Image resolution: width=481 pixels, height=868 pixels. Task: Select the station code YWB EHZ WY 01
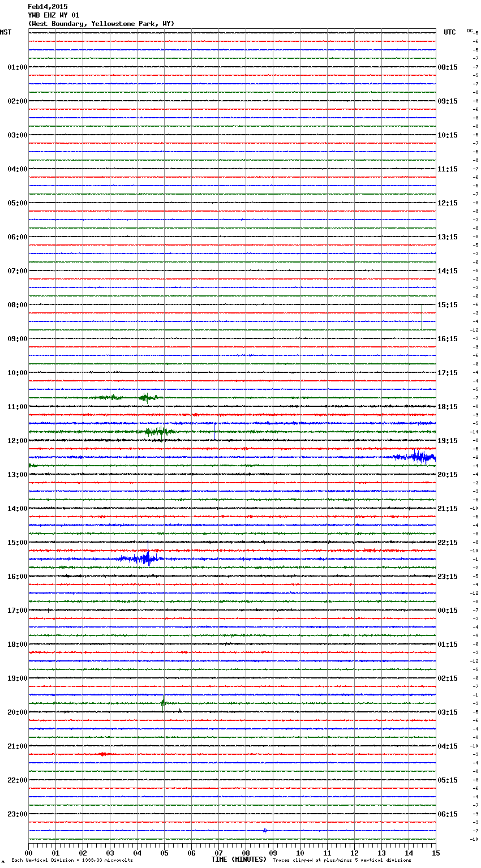(x=54, y=15)
